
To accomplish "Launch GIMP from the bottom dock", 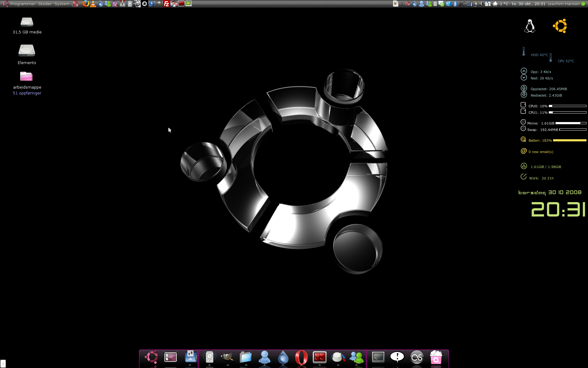I will point(228,357).
